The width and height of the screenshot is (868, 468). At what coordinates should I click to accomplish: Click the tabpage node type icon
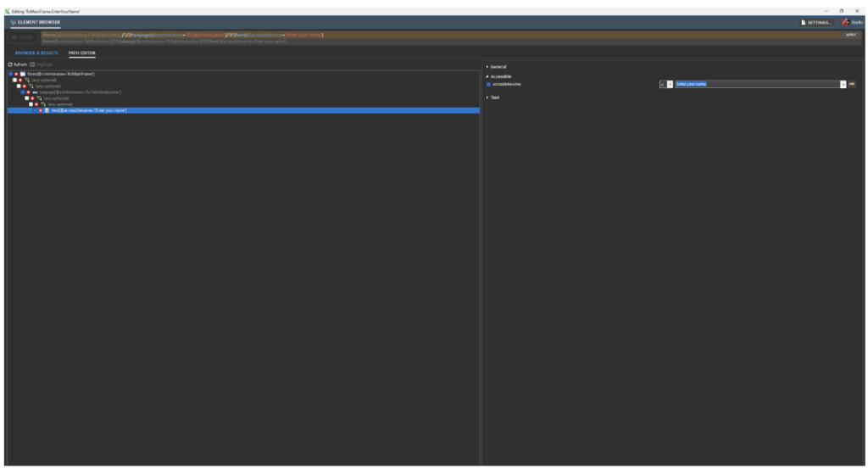pos(35,92)
